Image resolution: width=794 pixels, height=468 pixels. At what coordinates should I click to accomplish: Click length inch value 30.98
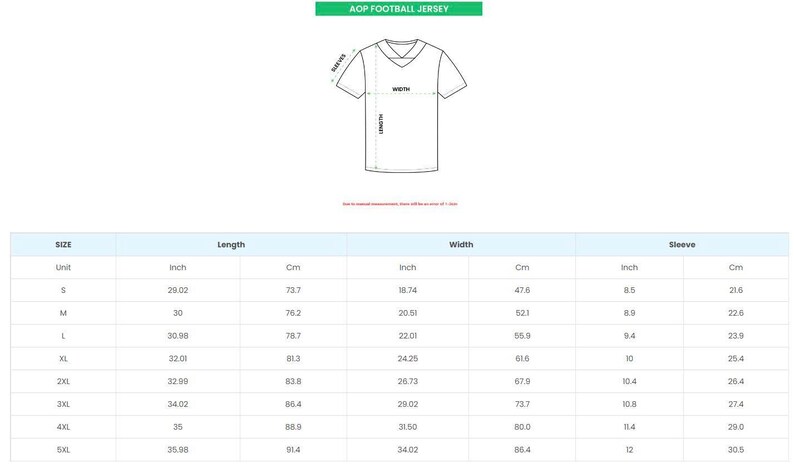click(178, 336)
